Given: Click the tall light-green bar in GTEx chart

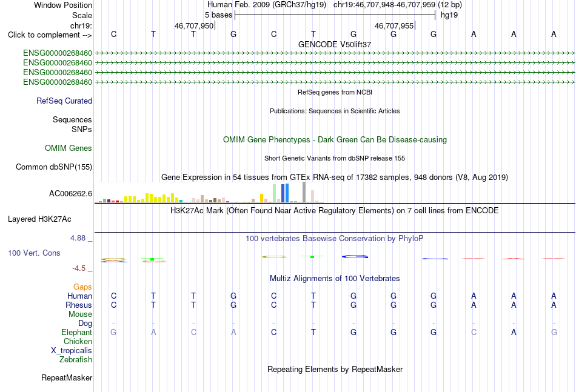Looking at the screenshot, I should pyautogui.click(x=275, y=193).
